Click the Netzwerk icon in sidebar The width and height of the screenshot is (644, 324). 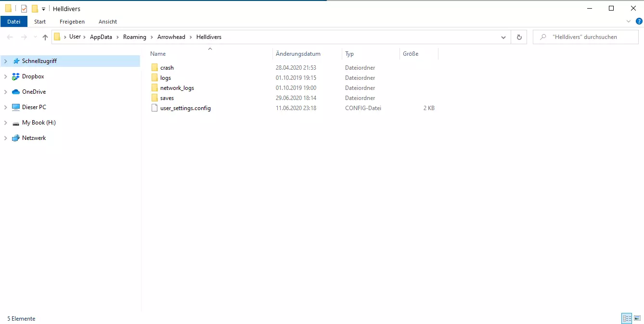[16, 138]
